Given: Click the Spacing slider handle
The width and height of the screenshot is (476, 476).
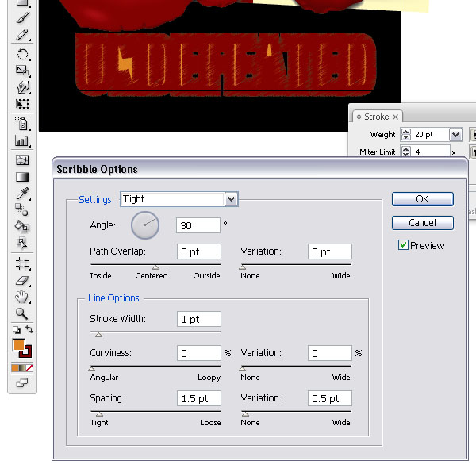Looking at the screenshot, I should (x=99, y=414).
